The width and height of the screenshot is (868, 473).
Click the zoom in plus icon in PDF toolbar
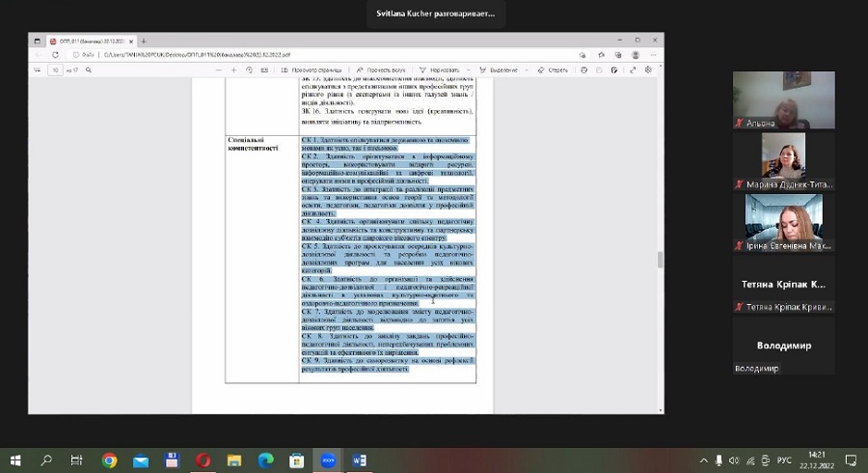[x=233, y=70]
